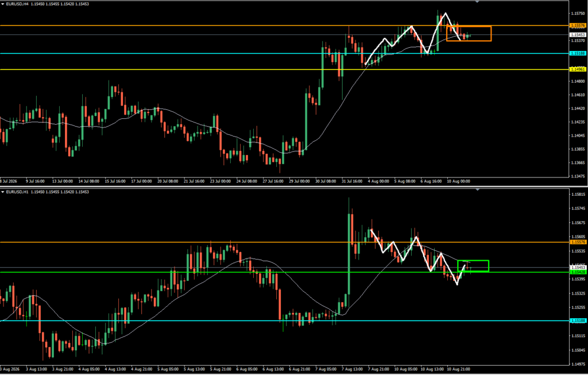Click the H4 chart shift triangle marker
Screen dimensions: 588x375
pos(477,2)
